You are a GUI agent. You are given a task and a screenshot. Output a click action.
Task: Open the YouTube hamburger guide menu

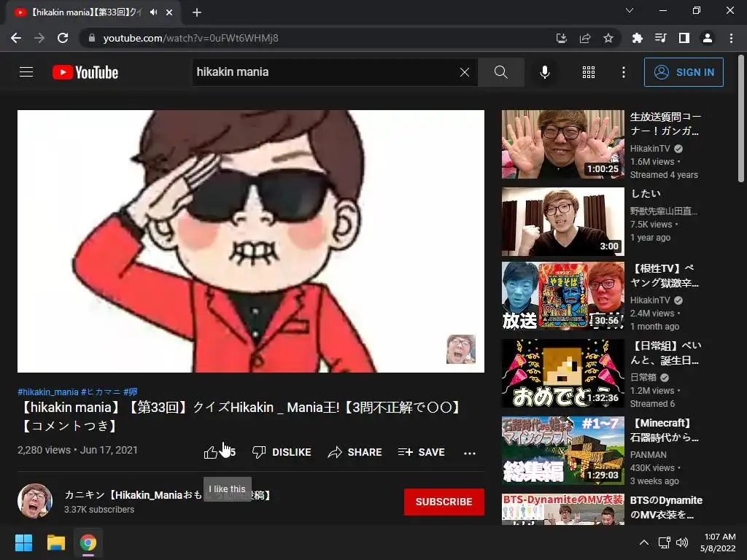pos(26,72)
